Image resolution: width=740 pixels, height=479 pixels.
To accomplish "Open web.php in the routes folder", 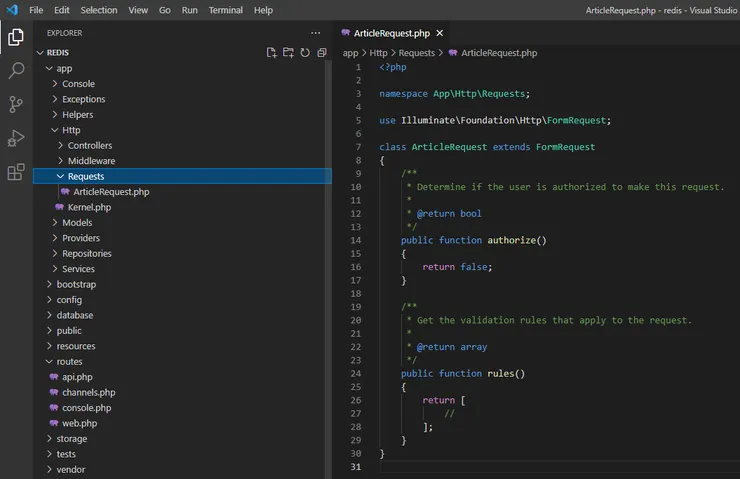I will (x=79, y=423).
